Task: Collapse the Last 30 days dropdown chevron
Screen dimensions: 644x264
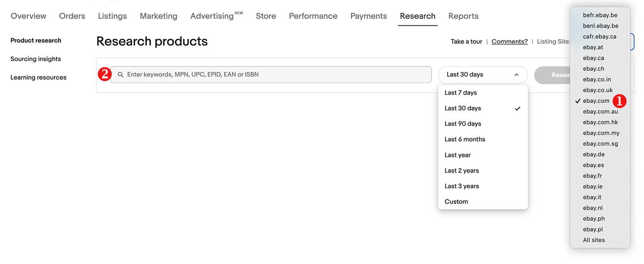Action: [x=516, y=75]
